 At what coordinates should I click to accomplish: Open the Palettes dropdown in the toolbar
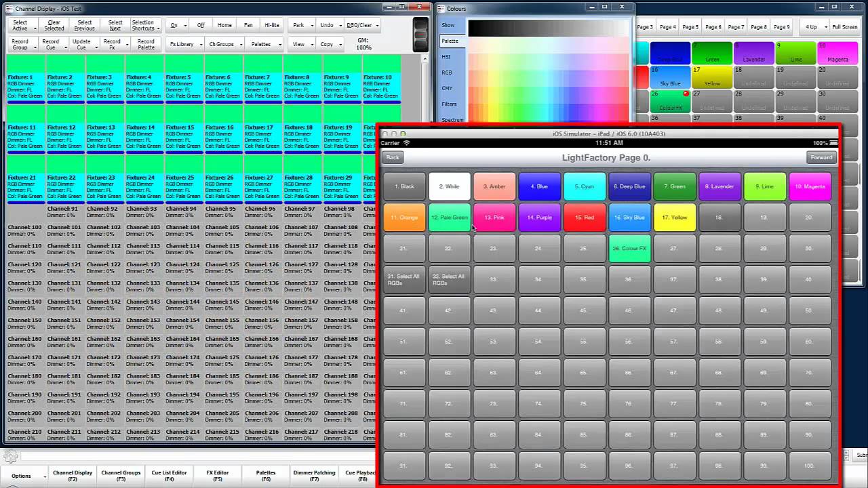tap(264, 44)
